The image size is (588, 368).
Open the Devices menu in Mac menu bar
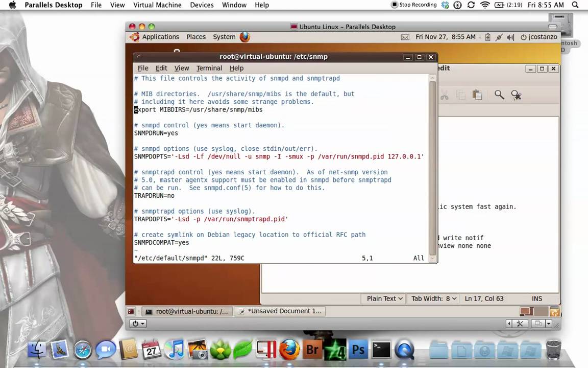point(202,5)
